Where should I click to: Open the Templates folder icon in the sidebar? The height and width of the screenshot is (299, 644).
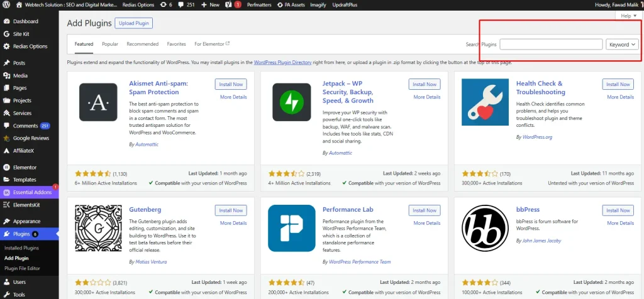tap(6, 180)
